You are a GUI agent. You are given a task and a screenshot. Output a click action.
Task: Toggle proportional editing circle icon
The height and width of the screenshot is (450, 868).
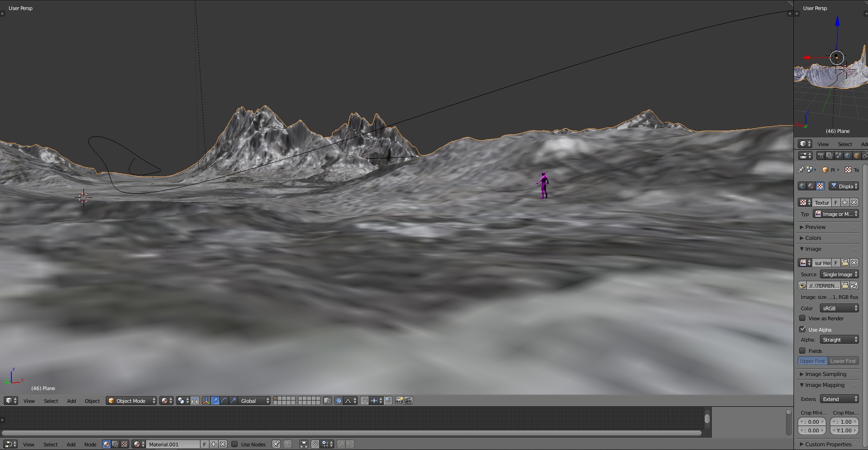click(338, 401)
